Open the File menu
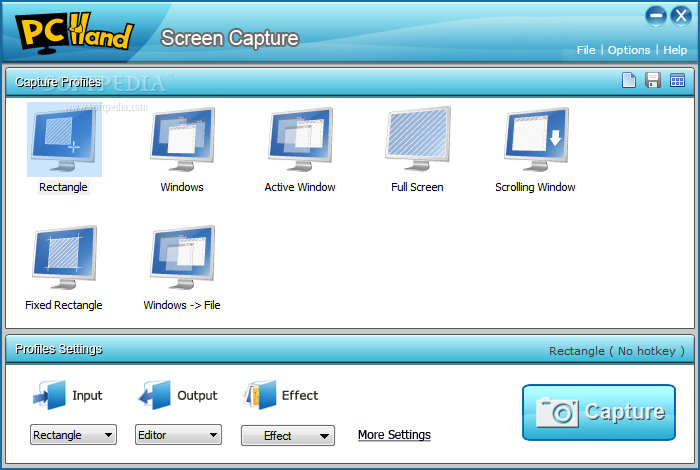 point(586,50)
